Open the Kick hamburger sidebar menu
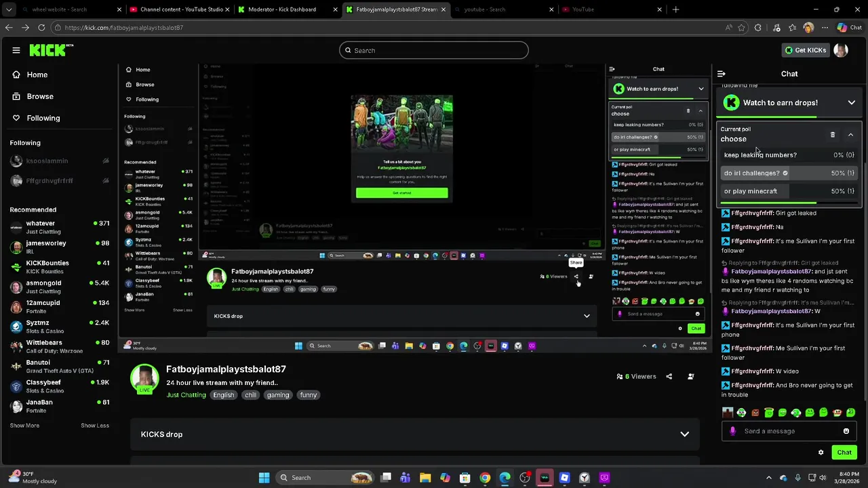 pos(16,50)
